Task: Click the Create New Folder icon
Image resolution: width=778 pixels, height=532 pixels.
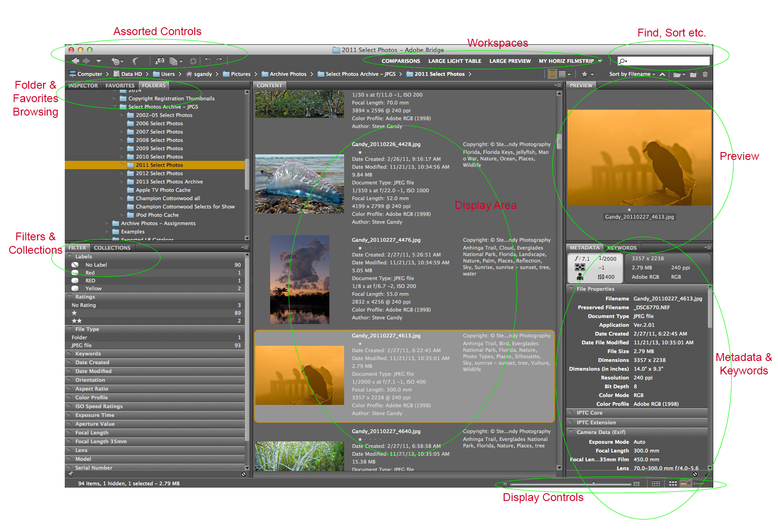Action: coord(693,74)
